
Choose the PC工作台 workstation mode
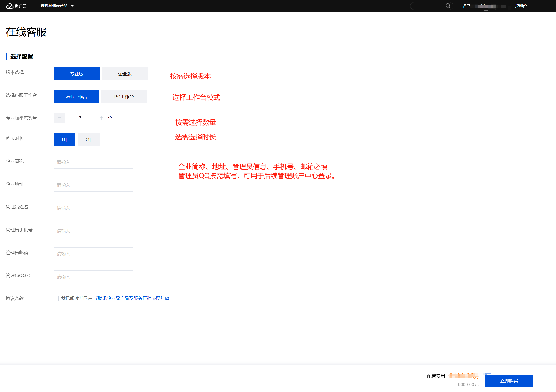124,97
